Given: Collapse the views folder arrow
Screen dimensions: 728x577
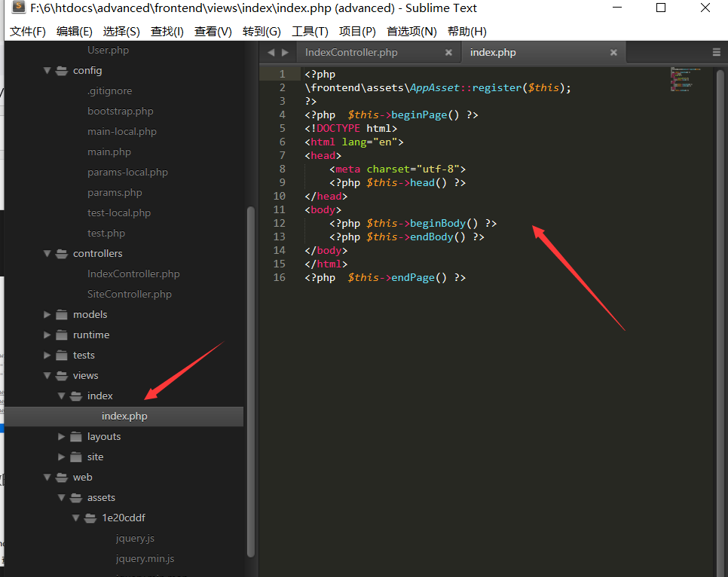Looking at the screenshot, I should 47,376.
